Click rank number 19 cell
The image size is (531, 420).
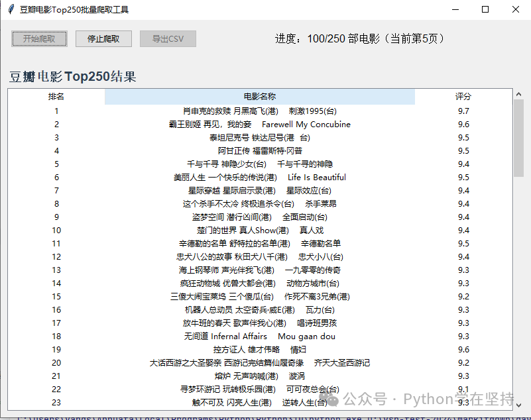(56, 349)
